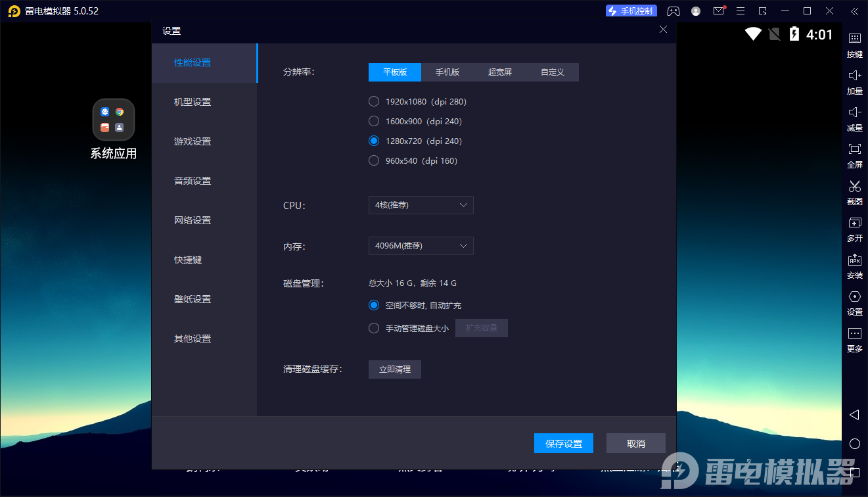868x497 pixels.
Task: Click the volume up (加量) icon
Action: [854, 76]
